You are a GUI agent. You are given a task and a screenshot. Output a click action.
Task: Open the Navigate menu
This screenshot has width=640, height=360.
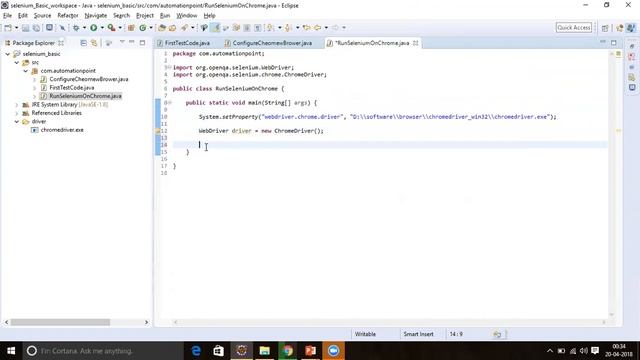tap(96, 16)
